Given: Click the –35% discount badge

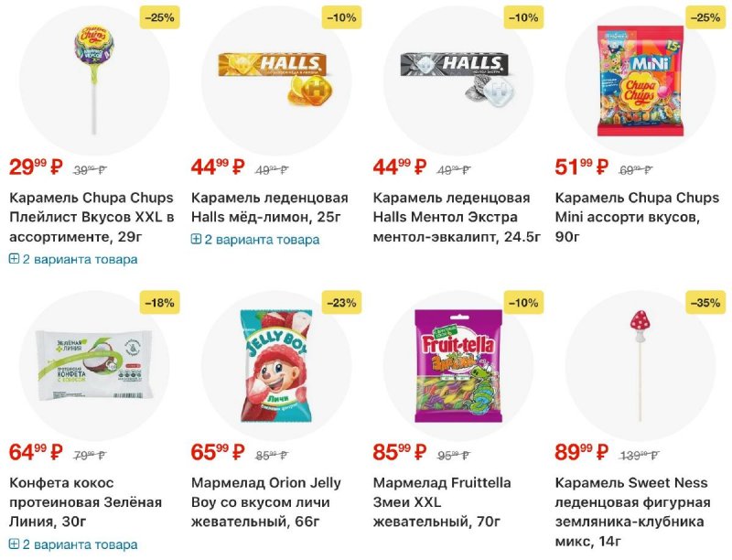Looking at the screenshot, I should 706,303.
